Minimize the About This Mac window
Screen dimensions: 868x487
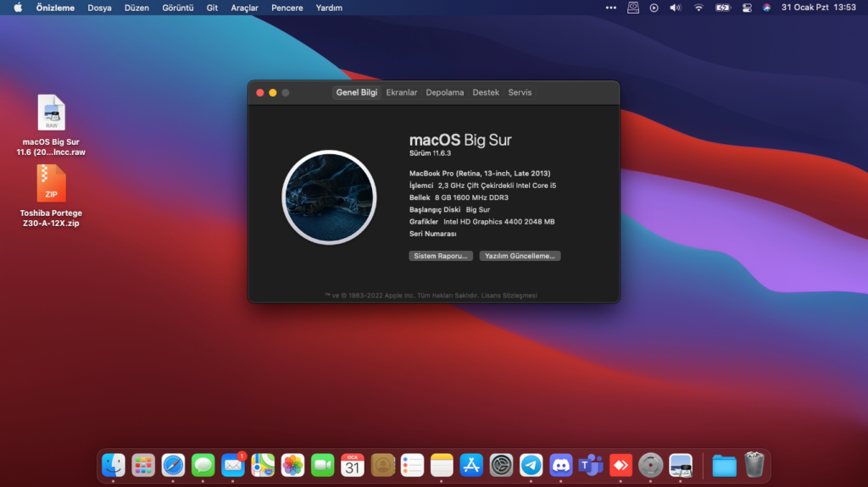(x=273, y=92)
